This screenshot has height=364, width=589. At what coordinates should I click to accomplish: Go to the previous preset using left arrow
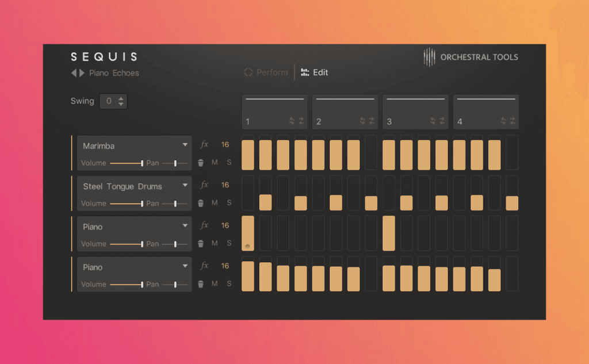click(x=74, y=73)
